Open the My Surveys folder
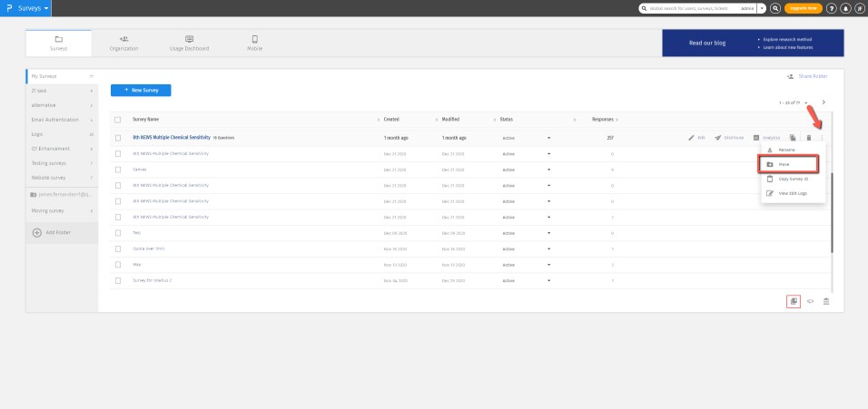This screenshot has width=868, height=409. tap(62, 76)
